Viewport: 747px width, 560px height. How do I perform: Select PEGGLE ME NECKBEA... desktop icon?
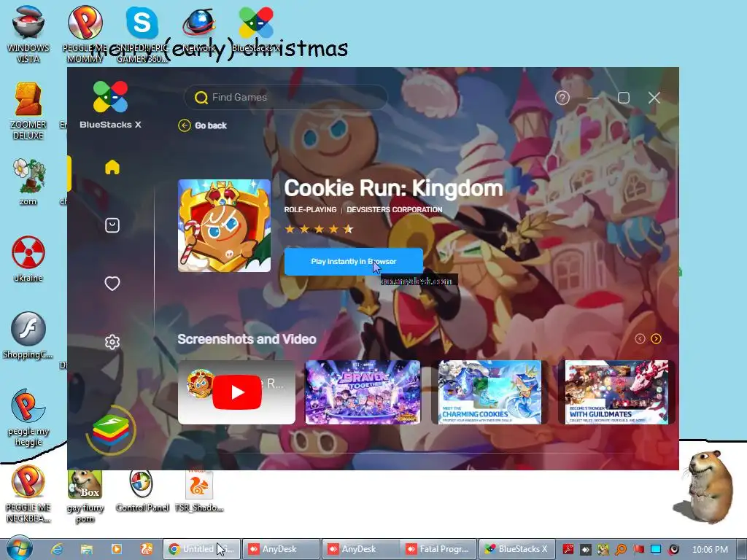coord(28,494)
